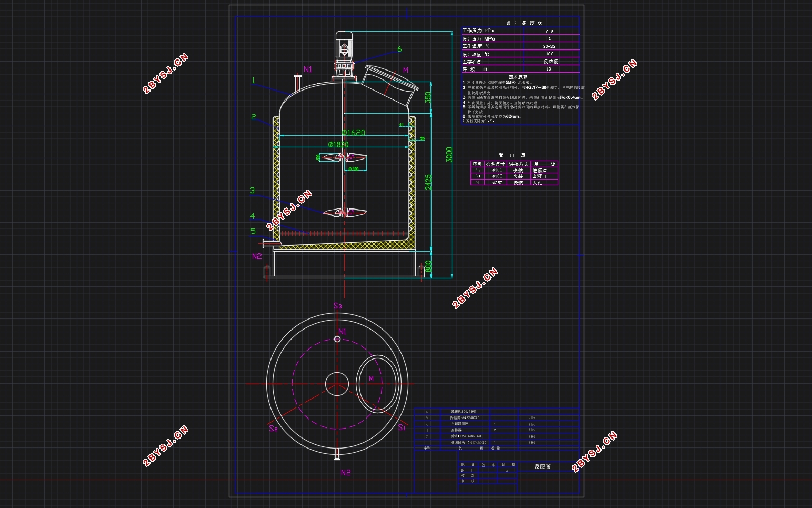Select the 0.5 working pressure value
The image size is (812, 508).
pyautogui.click(x=549, y=32)
